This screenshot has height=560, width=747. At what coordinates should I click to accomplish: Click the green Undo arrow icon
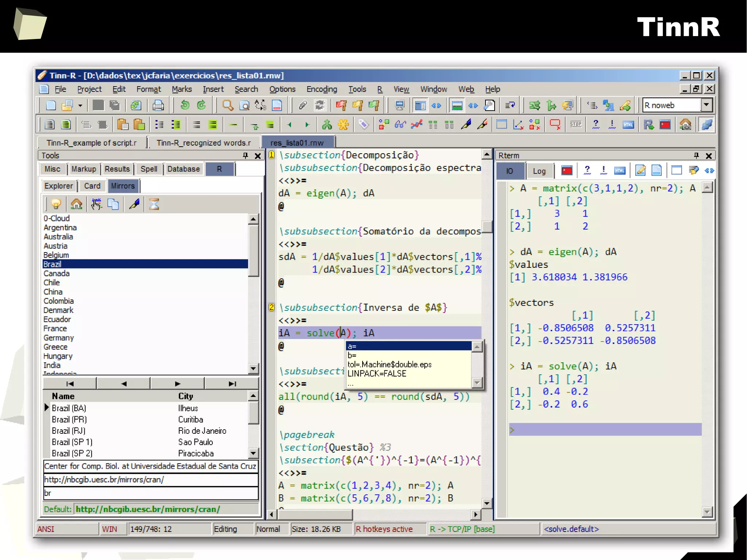tap(185, 105)
